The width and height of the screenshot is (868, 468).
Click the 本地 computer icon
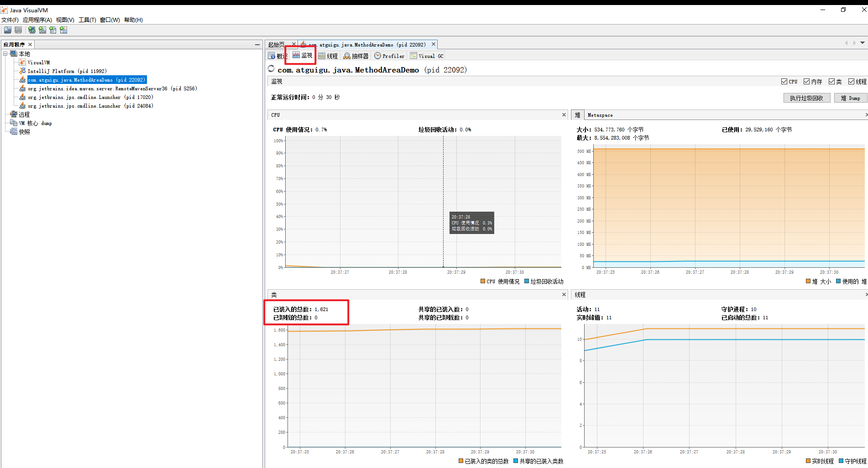(14, 54)
